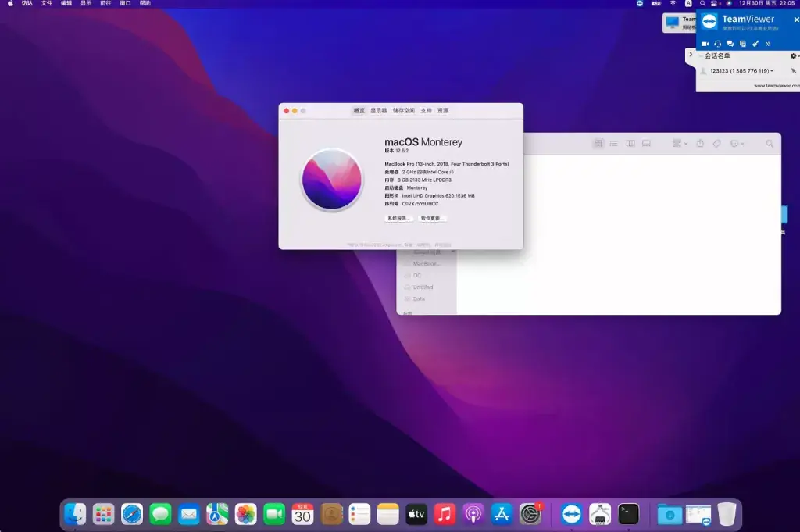This screenshot has height=532, width=800.
Task: Open Launchpad from the Dock
Action: 104,514
